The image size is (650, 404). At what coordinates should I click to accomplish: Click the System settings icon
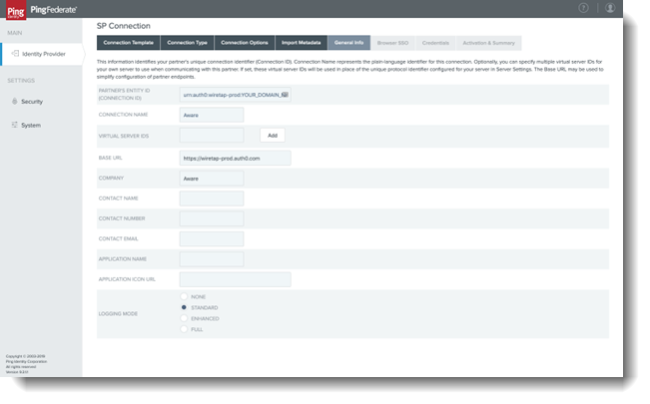[13, 125]
